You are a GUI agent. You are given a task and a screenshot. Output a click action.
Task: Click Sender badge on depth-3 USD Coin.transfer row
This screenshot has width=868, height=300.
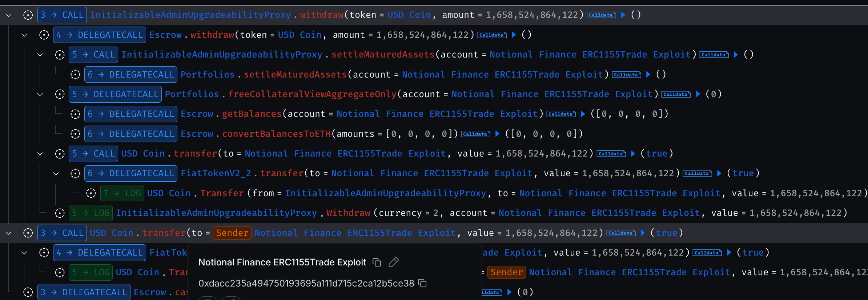coord(232,233)
